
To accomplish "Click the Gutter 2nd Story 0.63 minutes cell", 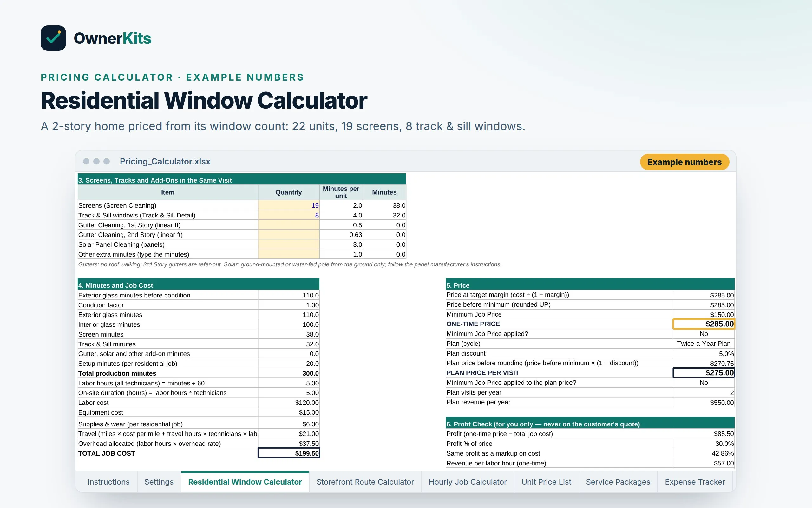I will click(x=341, y=235).
